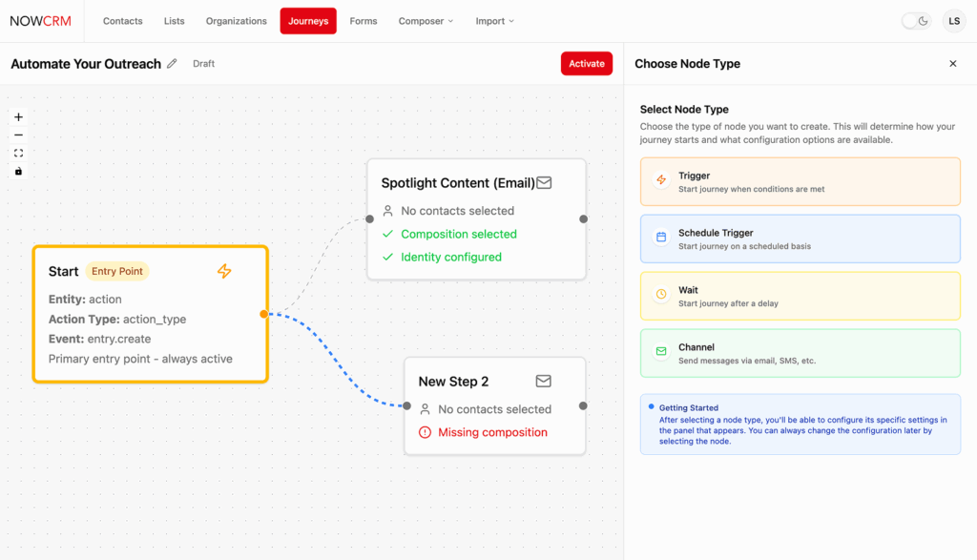This screenshot has height=560, width=977.
Task: Select the Channel node type option
Action: pyautogui.click(x=800, y=353)
